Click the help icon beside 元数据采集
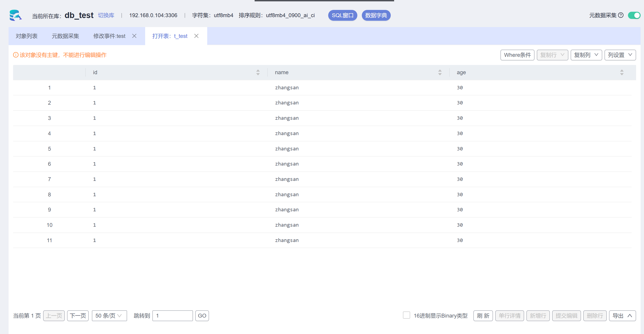This screenshot has height=334, width=644. tap(621, 15)
